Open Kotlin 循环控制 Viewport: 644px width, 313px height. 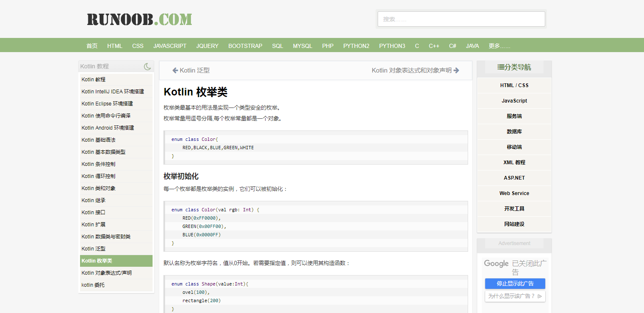tap(116, 176)
